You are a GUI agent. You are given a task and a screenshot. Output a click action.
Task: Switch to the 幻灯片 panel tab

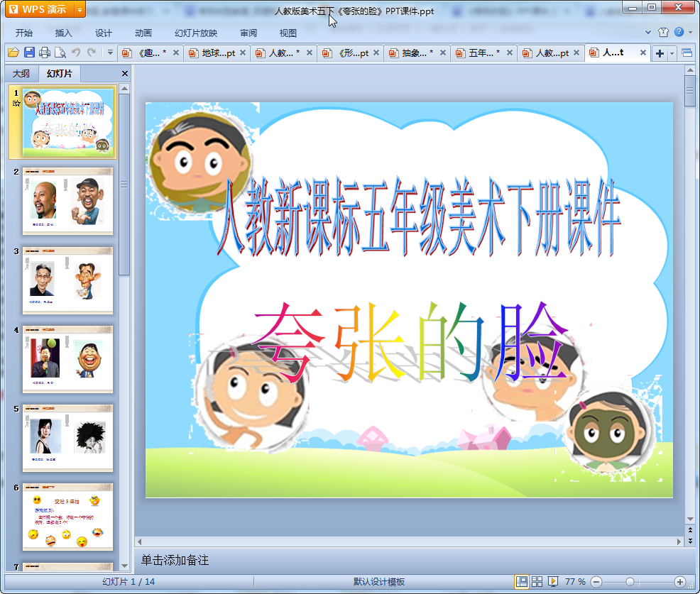60,74
